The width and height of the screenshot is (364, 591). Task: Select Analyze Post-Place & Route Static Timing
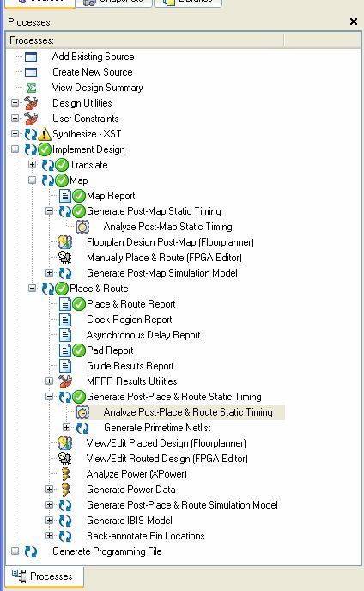point(188,412)
